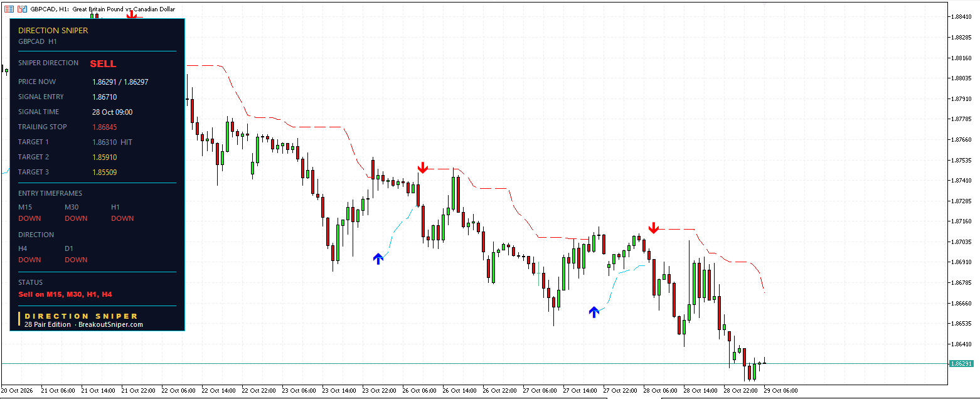The height and width of the screenshot is (399, 980).
Task: Click the signal entry value 1.86710
Action: tap(104, 97)
